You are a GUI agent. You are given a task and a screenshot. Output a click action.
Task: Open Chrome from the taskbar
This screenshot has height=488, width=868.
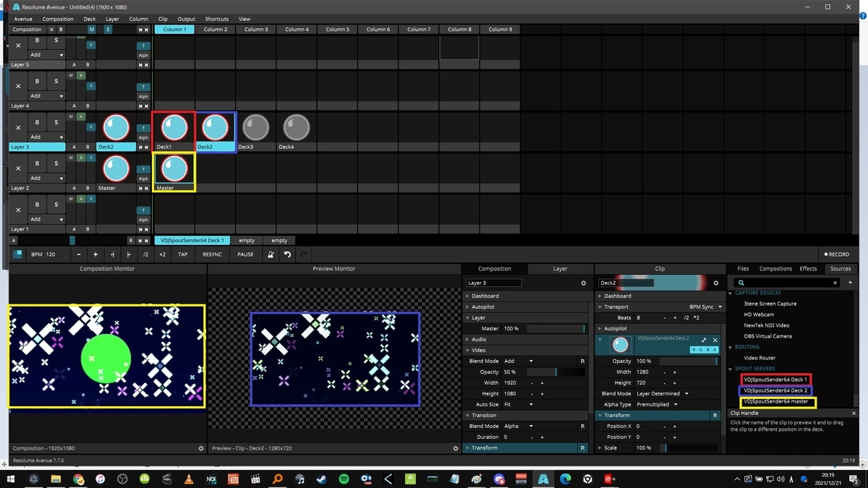tap(78, 479)
